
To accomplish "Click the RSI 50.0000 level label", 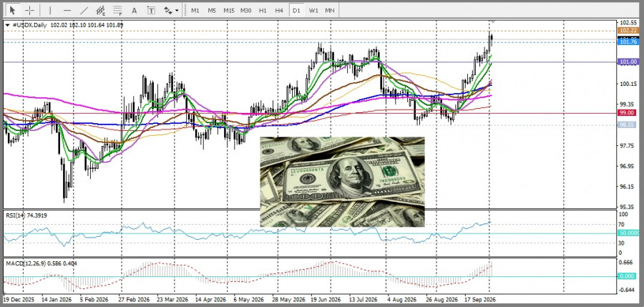I will [x=628, y=233].
